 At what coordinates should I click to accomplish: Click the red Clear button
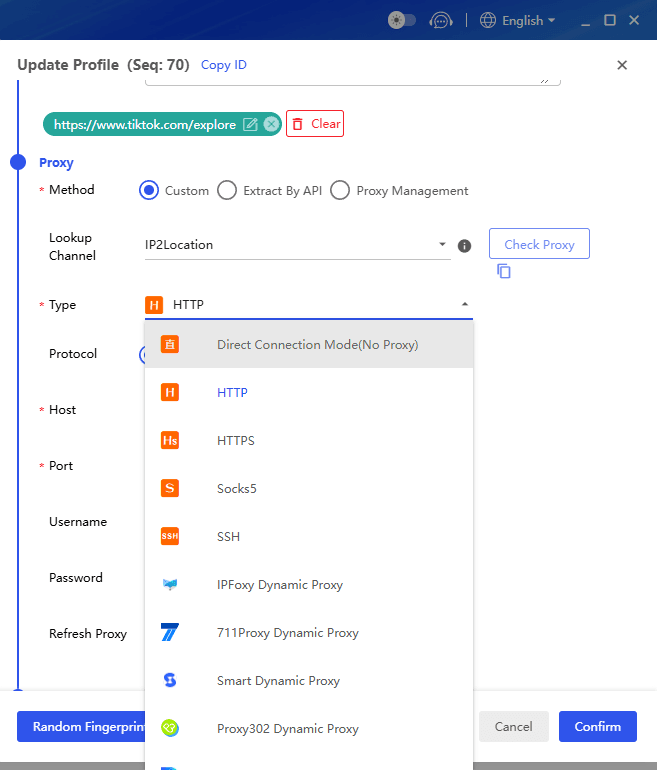pos(315,124)
